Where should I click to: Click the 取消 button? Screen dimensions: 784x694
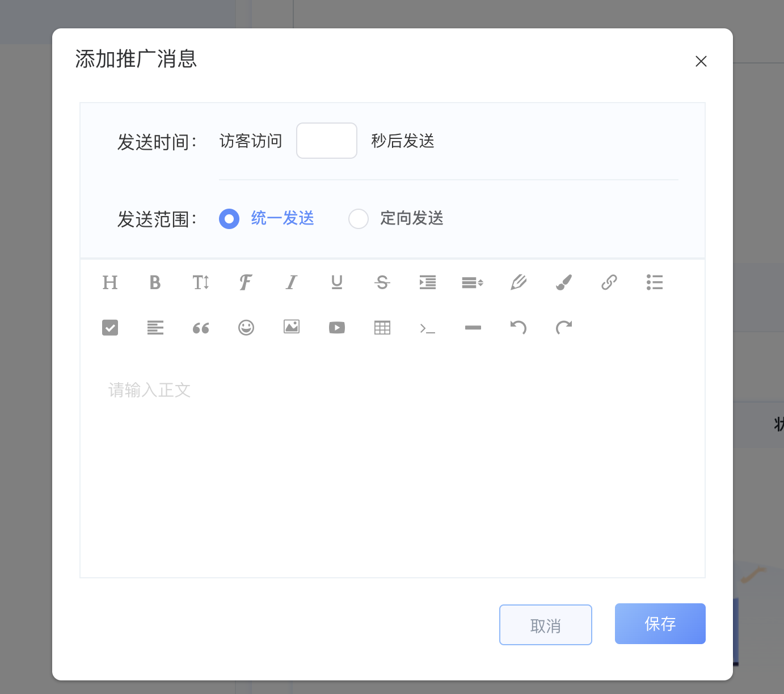545,625
